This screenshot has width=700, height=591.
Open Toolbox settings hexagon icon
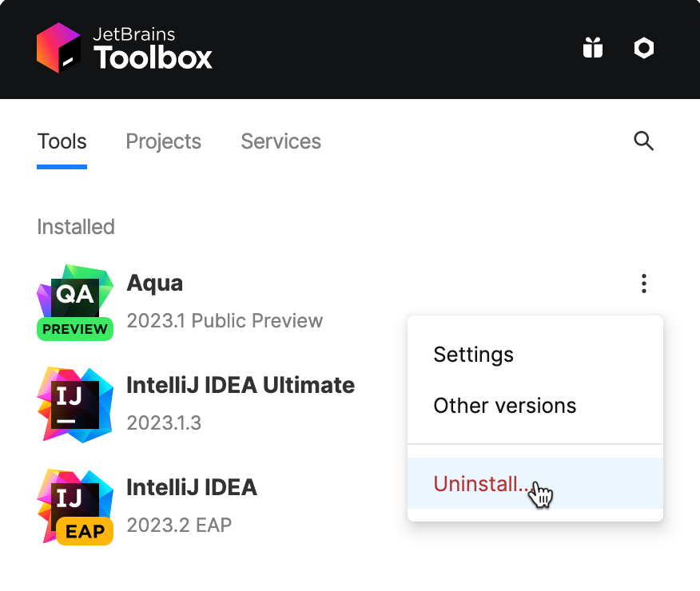click(x=643, y=49)
